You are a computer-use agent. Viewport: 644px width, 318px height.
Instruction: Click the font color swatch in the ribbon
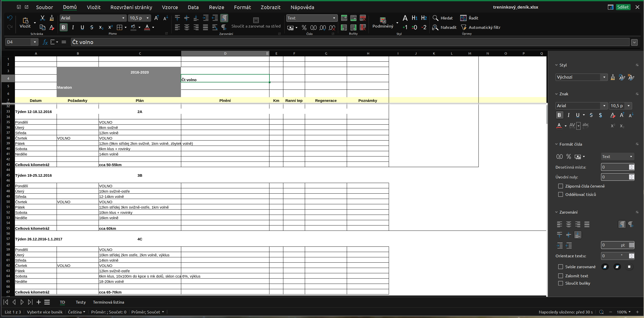147,27
